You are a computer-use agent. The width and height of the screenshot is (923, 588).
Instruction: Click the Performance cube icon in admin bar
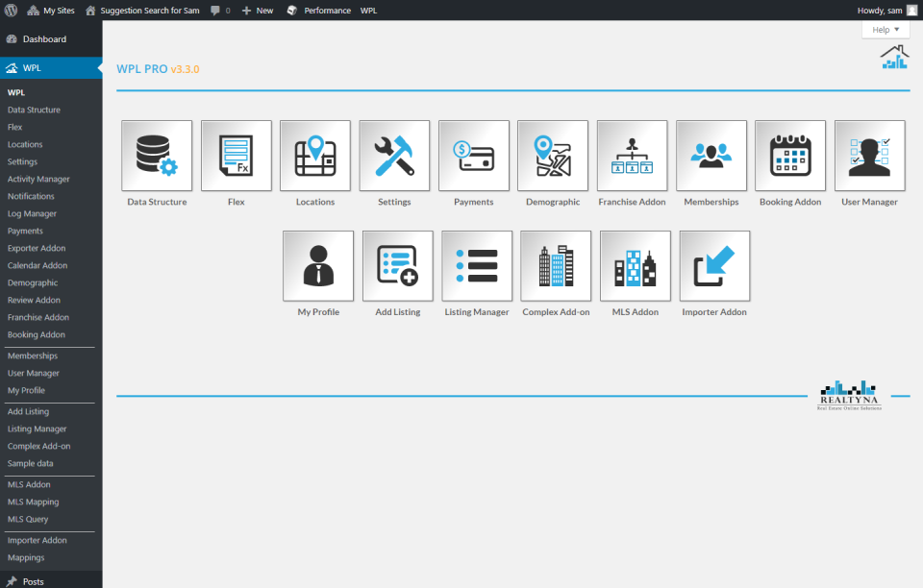click(x=292, y=11)
